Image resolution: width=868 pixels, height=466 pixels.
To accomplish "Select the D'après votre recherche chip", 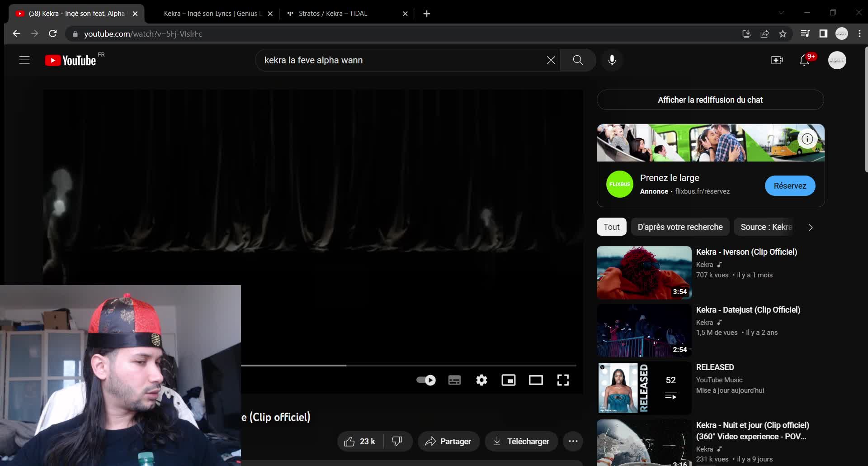I will pyautogui.click(x=680, y=227).
